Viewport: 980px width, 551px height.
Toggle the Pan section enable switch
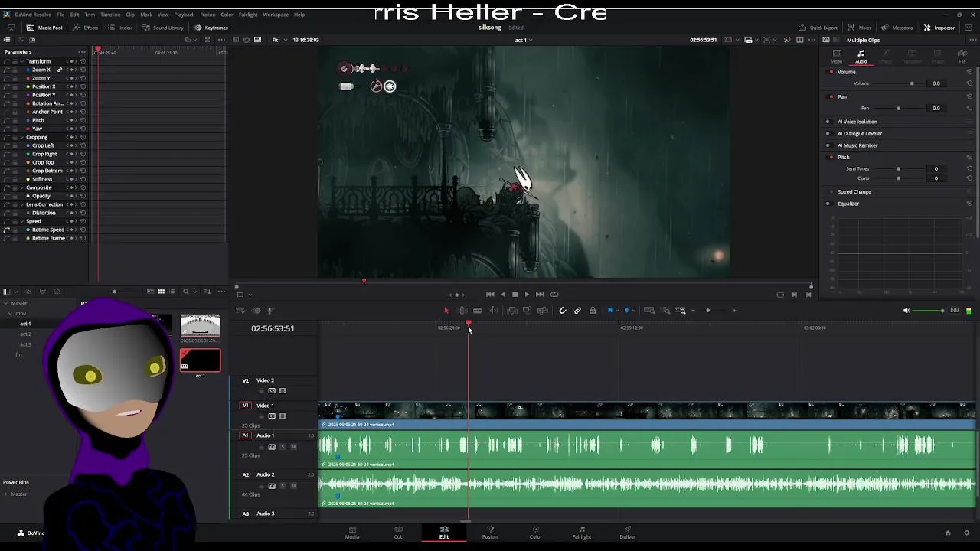click(x=831, y=97)
